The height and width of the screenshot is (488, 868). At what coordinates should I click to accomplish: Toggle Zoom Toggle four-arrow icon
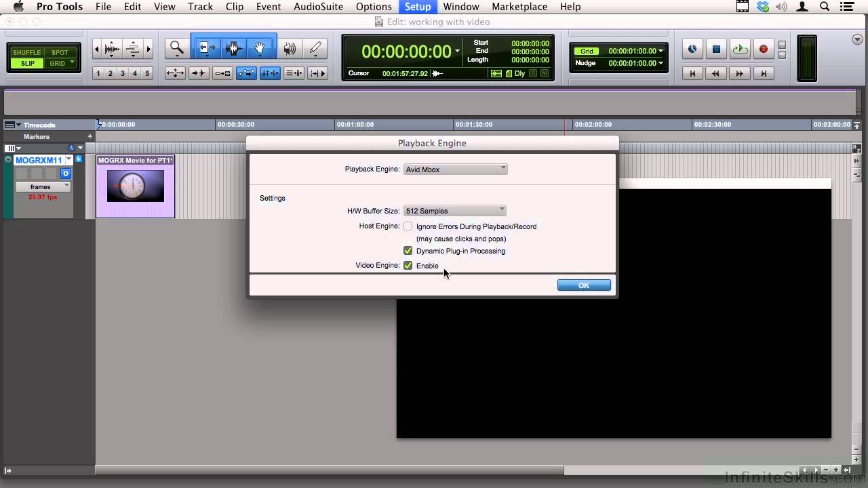coord(175,73)
